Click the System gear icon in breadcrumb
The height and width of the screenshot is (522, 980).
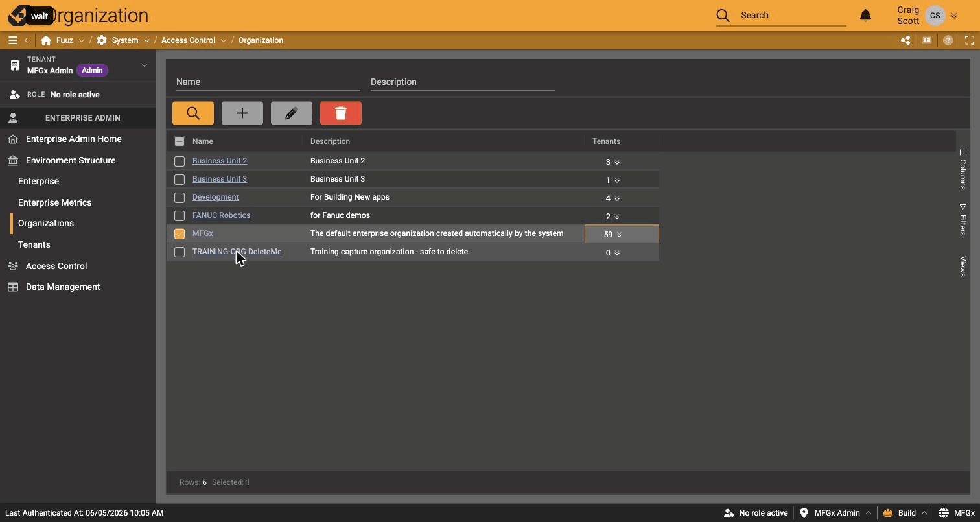[102, 40]
